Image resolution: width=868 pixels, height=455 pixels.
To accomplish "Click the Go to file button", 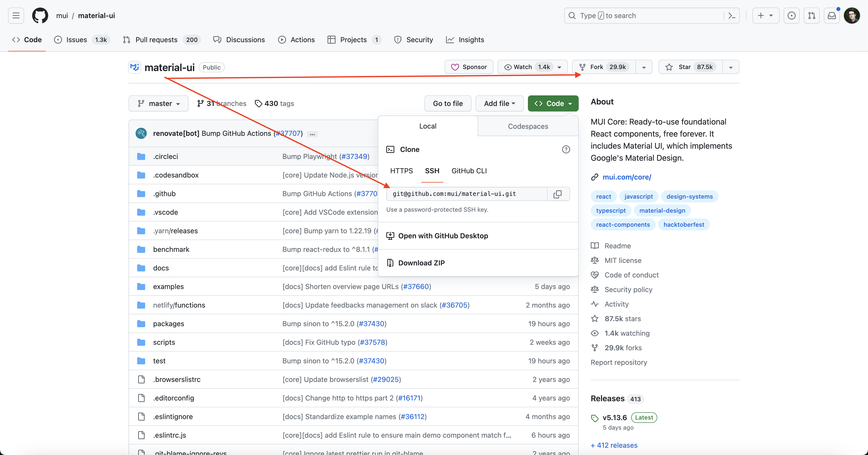I will (448, 103).
